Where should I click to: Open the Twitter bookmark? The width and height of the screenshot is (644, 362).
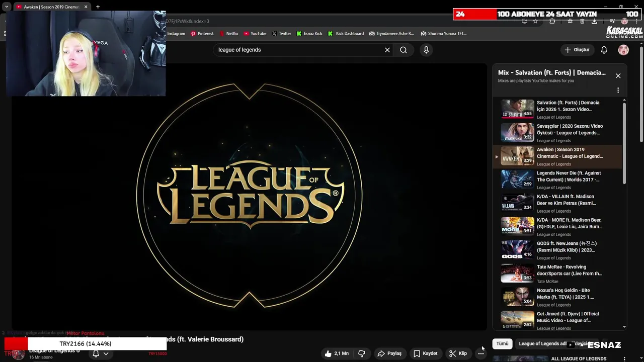point(281,34)
